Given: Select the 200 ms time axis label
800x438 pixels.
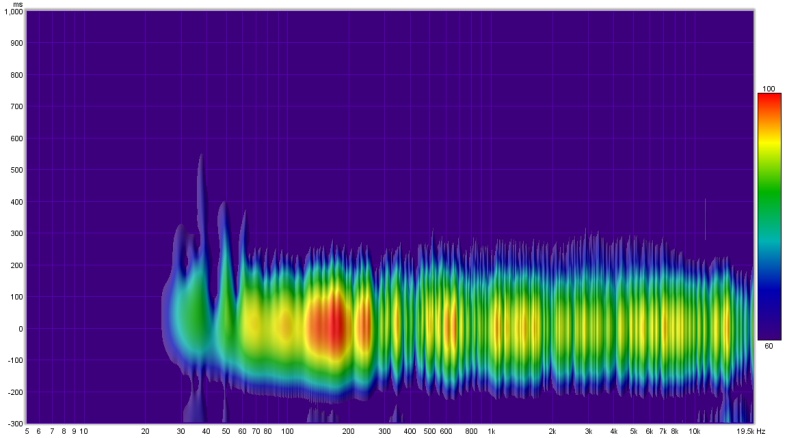Looking at the screenshot, I should [17, 265].
